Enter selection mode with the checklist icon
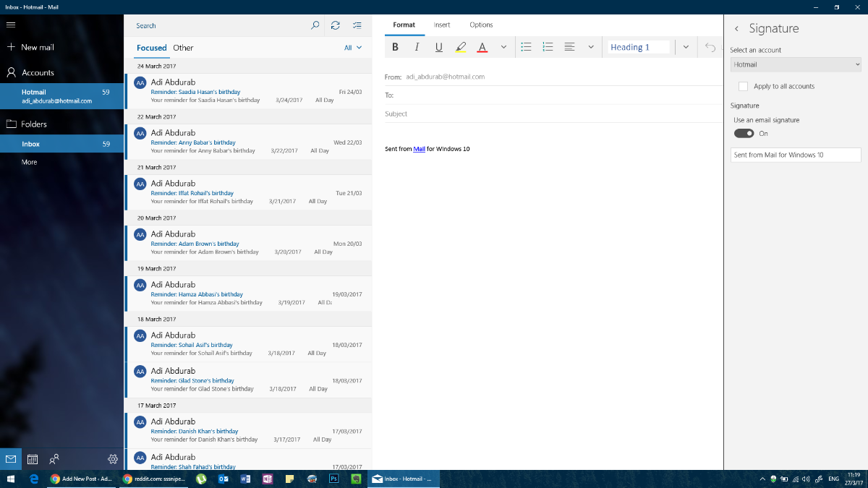 (357, 25)
